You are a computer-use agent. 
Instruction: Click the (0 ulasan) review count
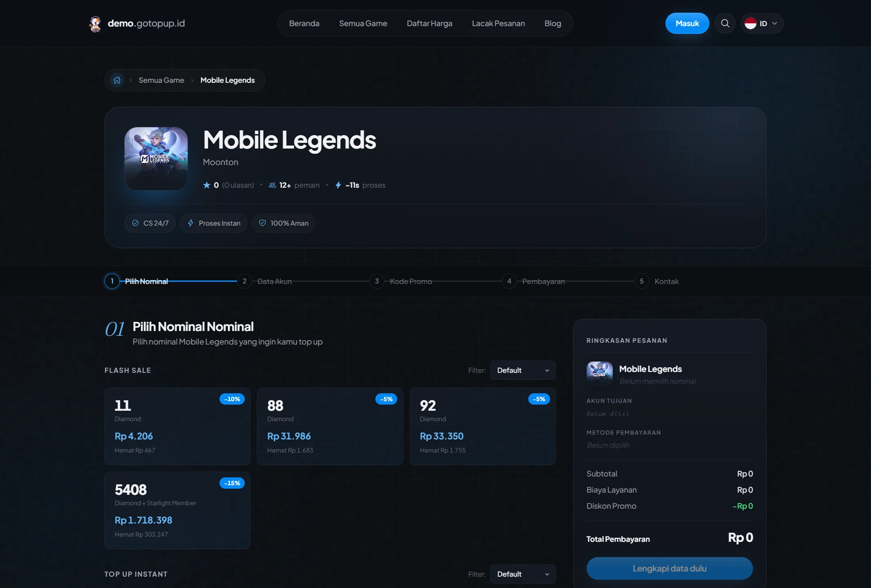238,185
